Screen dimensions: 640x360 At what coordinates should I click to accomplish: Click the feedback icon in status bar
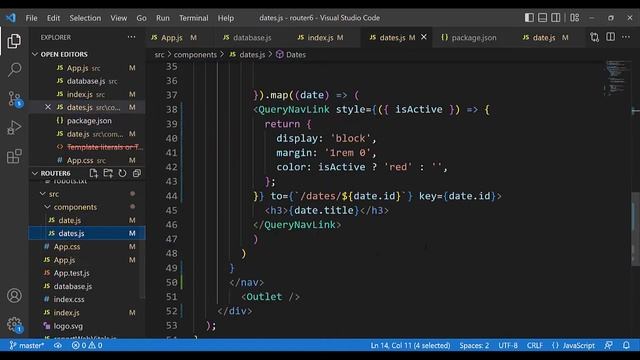tap(609, 345)
